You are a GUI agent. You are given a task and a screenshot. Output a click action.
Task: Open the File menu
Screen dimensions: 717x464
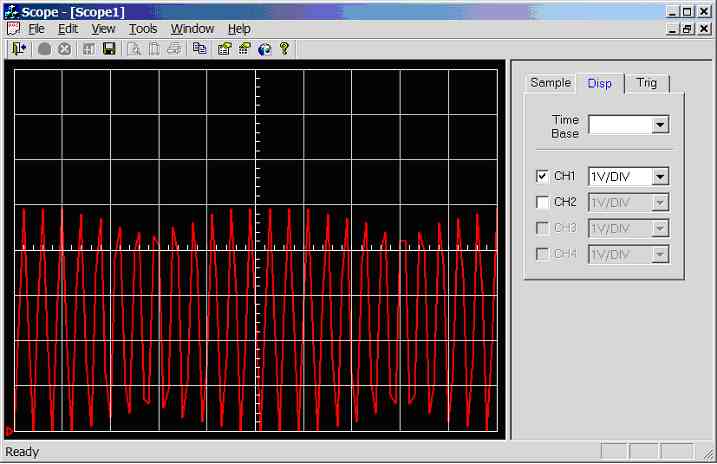point(36,29)
